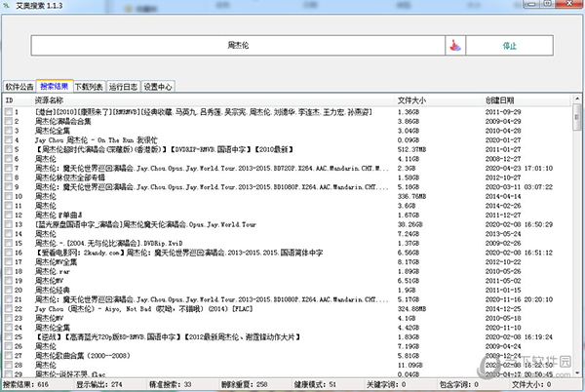Select the 无与伦比演唱会 DVDRip.XviD result

[x=108, y=243]
